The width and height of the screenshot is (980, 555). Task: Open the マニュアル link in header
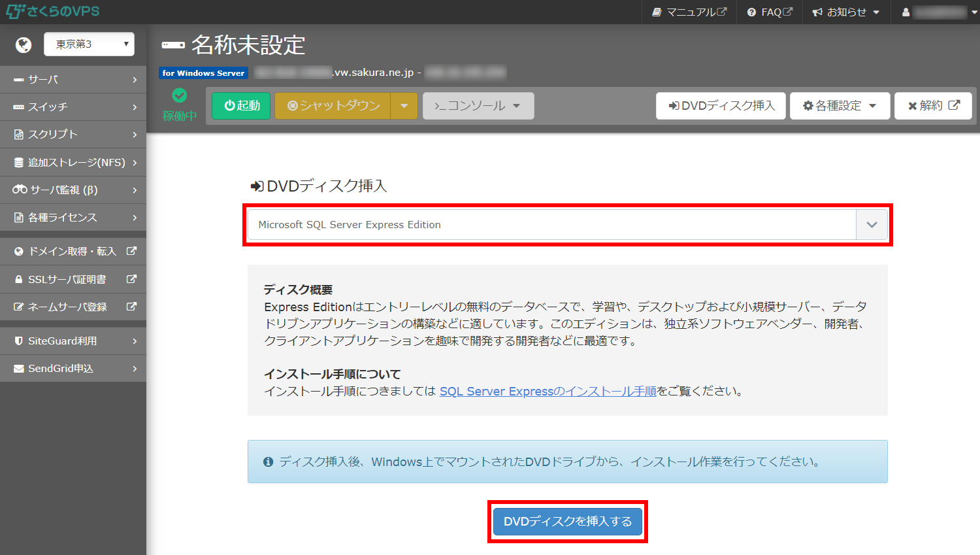(689, 12)
